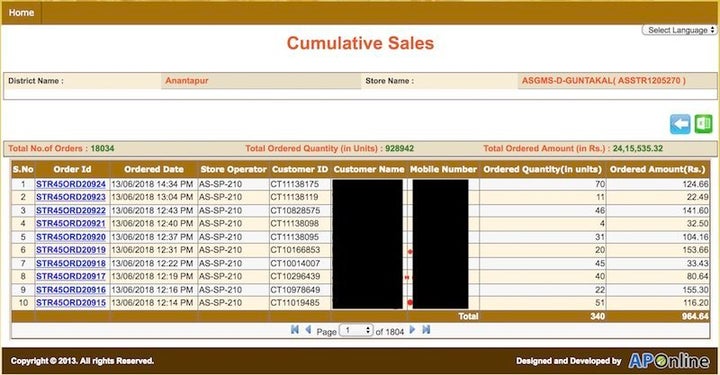The width and height of the screenshot is (720, 375).
Task: Click date 13/06/2018 12:43 PM
Action: [152, 210]
